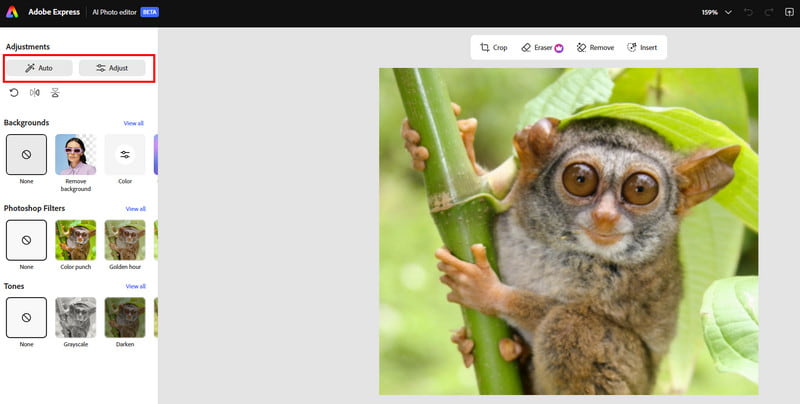Click the redo arrow in the top bar

[x=769, y=12]
